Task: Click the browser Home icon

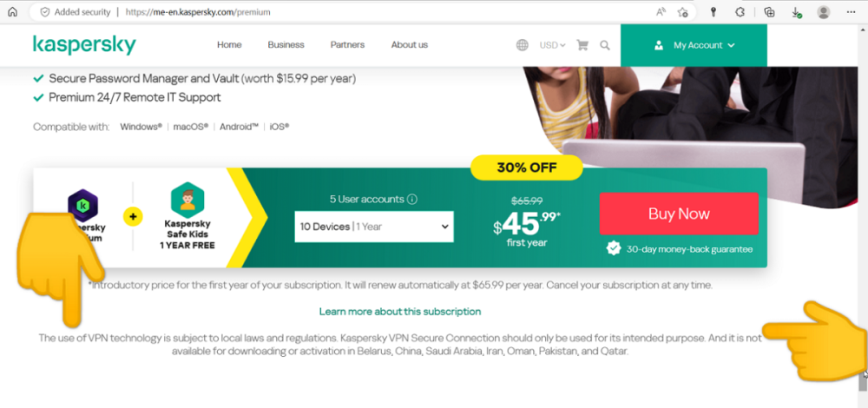Action: click(x=12, y=11)
